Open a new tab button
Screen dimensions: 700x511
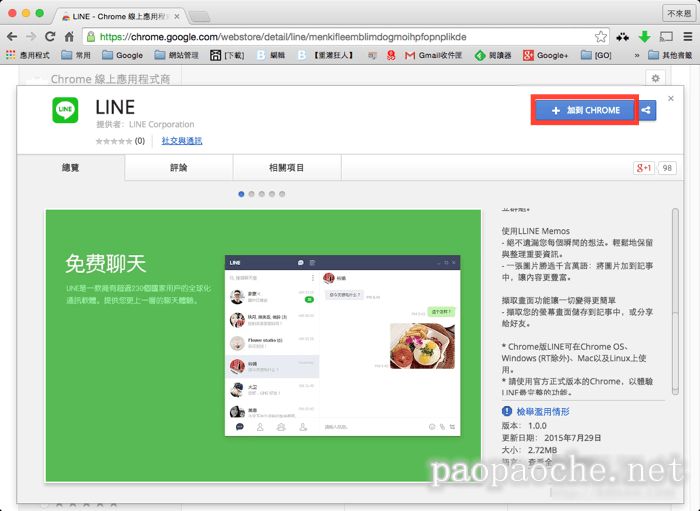[200, 17]
